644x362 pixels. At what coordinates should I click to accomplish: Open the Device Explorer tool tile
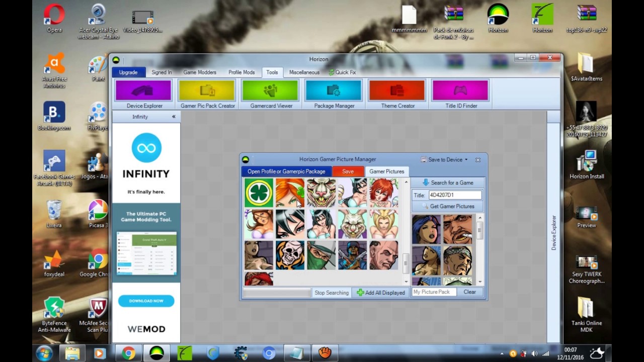(x=144, y=95)
